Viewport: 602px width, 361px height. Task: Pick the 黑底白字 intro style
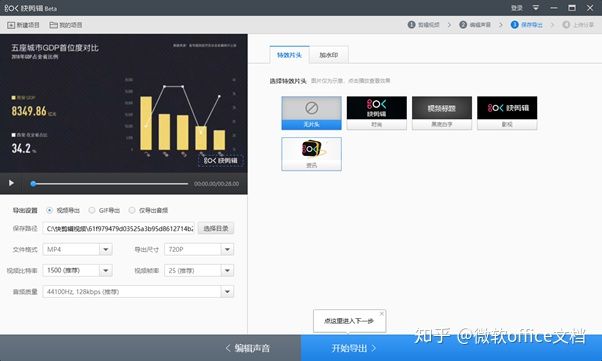coord(442,113)
